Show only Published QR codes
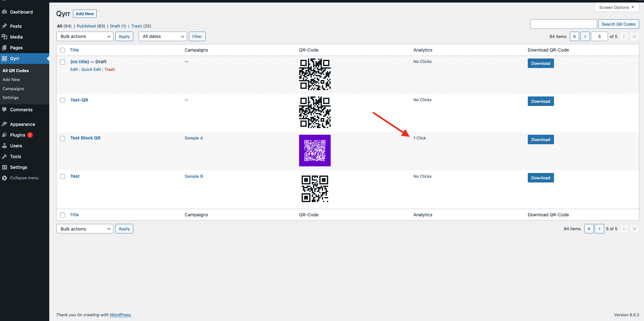The height and width of the screenshot is (321, 644). tap(86, 26)
